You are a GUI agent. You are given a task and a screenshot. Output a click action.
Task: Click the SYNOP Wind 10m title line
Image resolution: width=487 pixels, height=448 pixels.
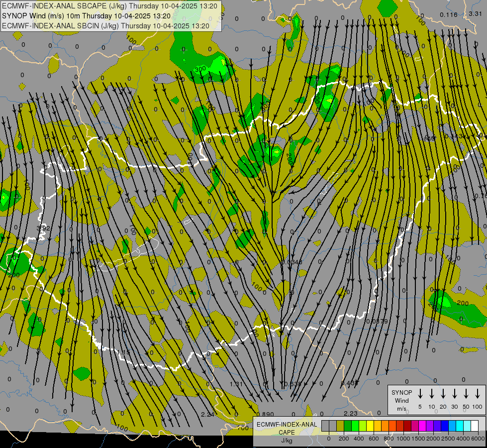(87, 16)
